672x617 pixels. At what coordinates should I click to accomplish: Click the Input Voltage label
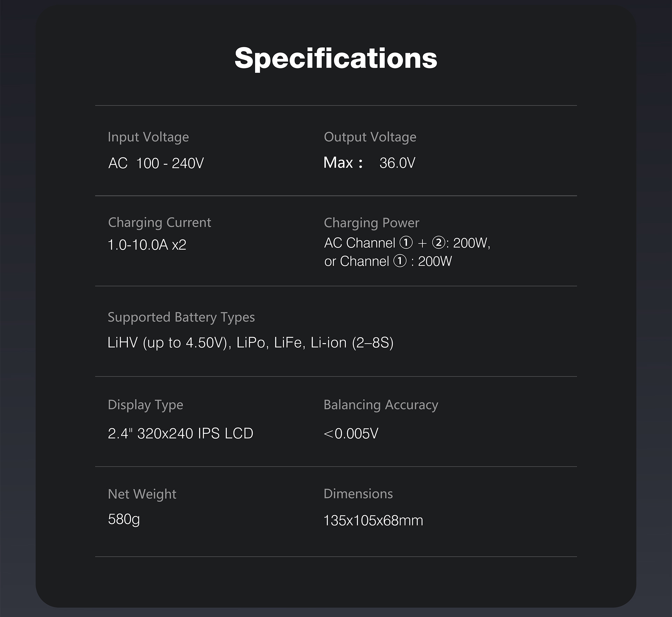148,137
